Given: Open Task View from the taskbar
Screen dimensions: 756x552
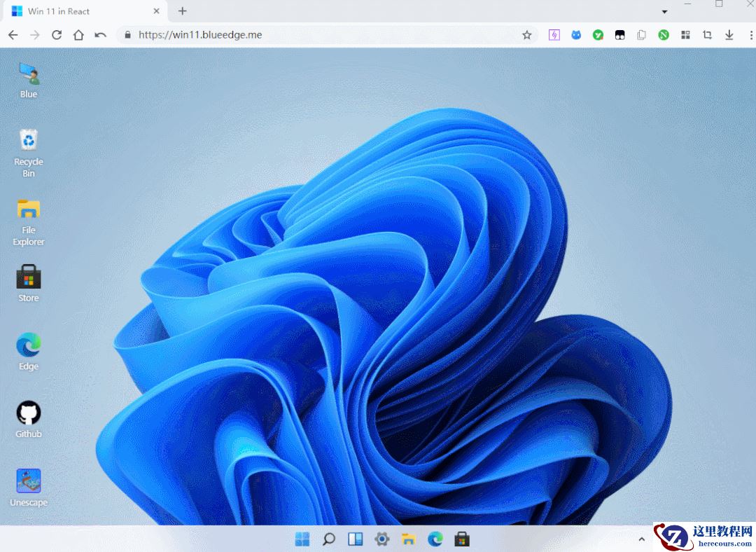Looking at the screenshot, I should pos(356,539).
